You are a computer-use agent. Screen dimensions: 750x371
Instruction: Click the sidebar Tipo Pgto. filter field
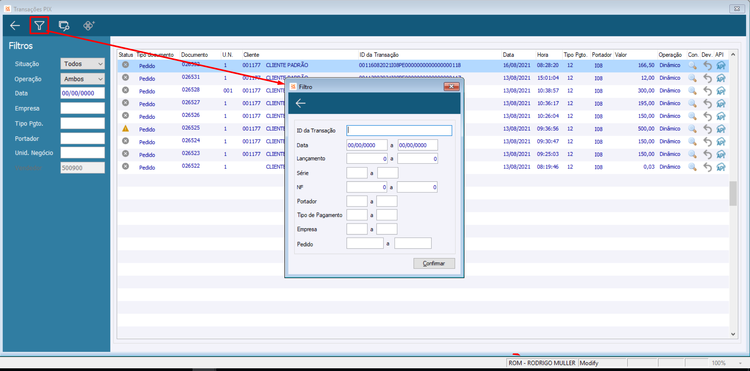point(82,123)
